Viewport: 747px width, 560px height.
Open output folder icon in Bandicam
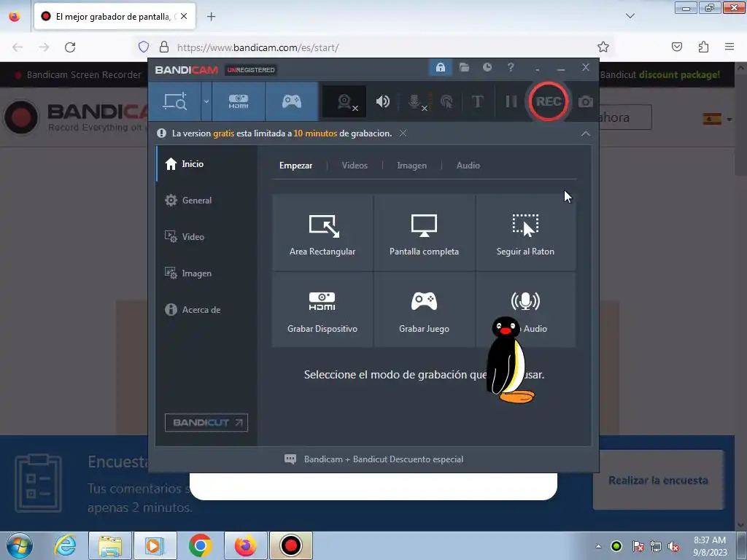coord(464,68)
